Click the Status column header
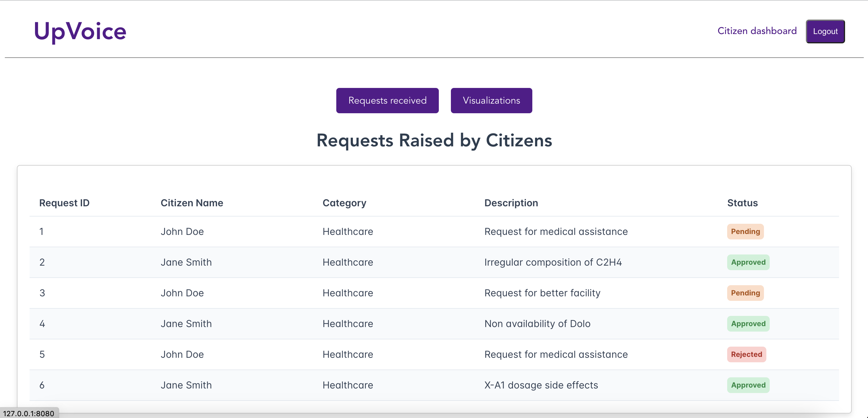 742,203
